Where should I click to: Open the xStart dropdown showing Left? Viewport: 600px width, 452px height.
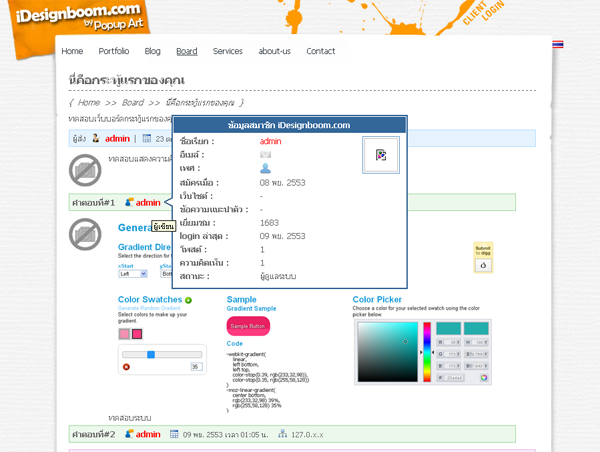coord(133,274)
